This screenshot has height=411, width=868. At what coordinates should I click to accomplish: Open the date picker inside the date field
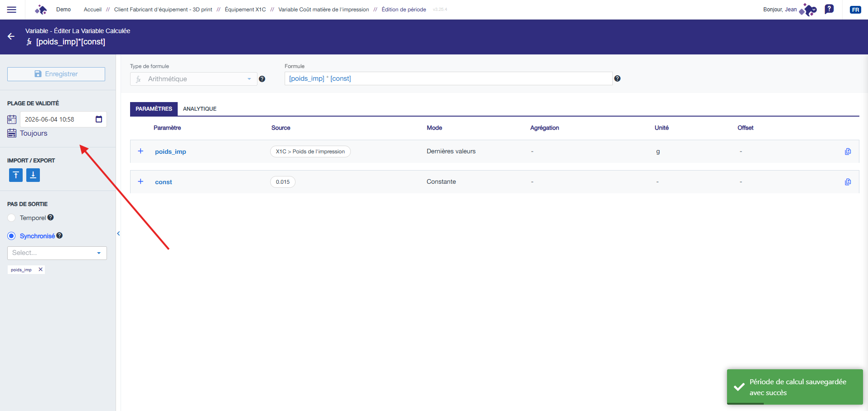click(99, 119)
